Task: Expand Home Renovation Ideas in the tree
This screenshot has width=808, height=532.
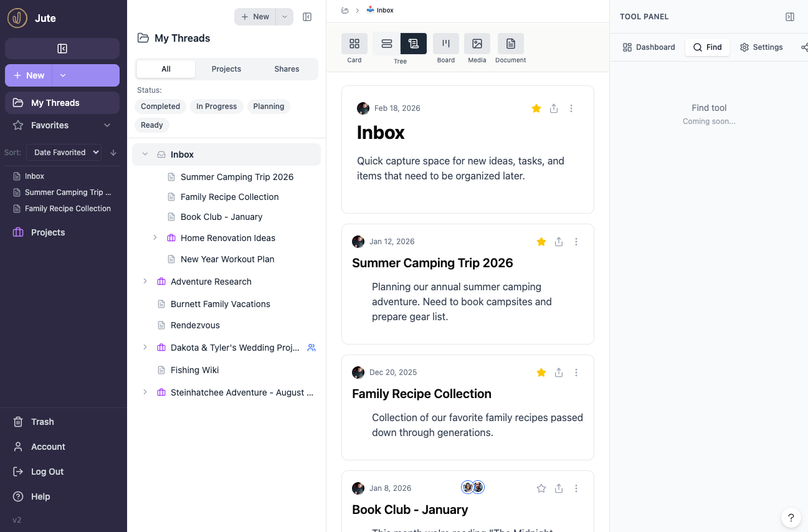Action: [x=154, y=237]
